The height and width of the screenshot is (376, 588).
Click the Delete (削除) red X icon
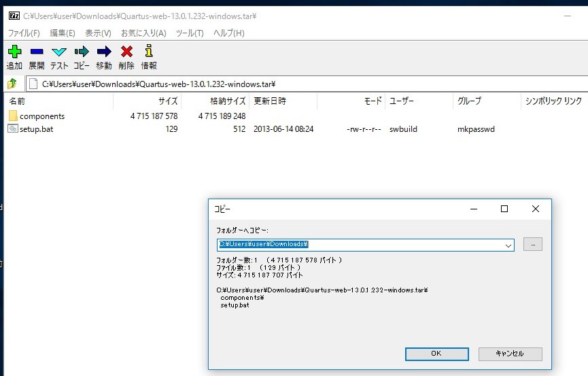click(126, 51)
